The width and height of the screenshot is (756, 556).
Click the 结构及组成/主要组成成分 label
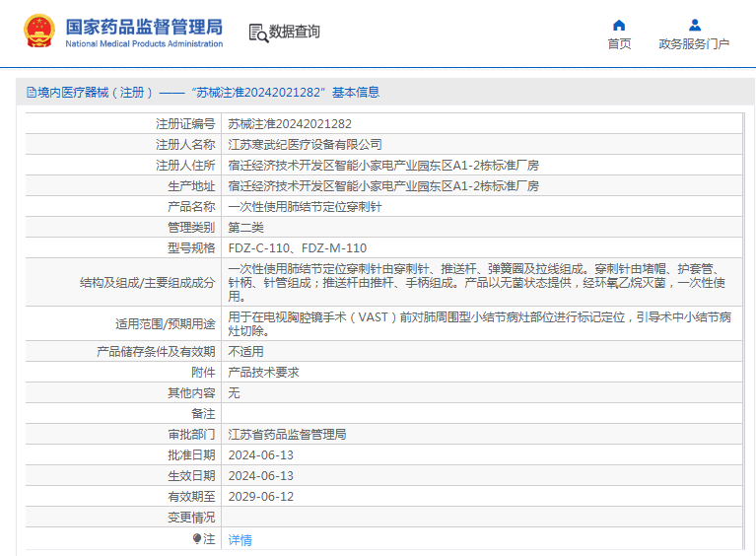(148, 283)
